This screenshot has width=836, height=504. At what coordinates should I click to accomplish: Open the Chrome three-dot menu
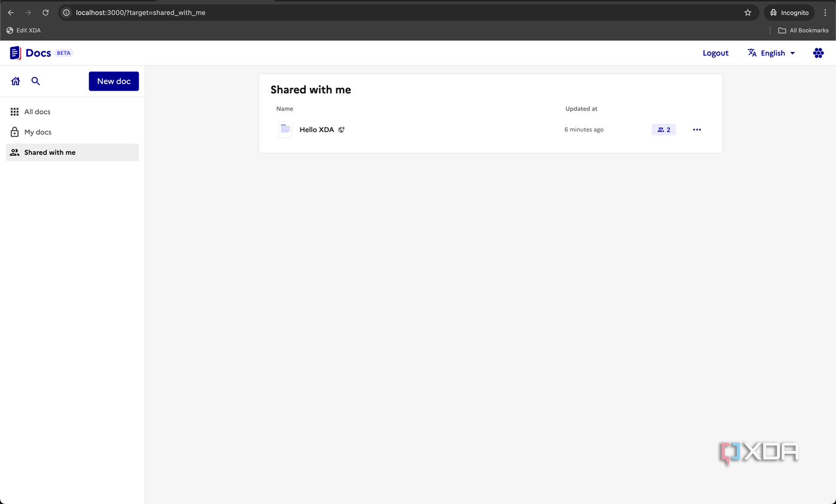point(825,13)
